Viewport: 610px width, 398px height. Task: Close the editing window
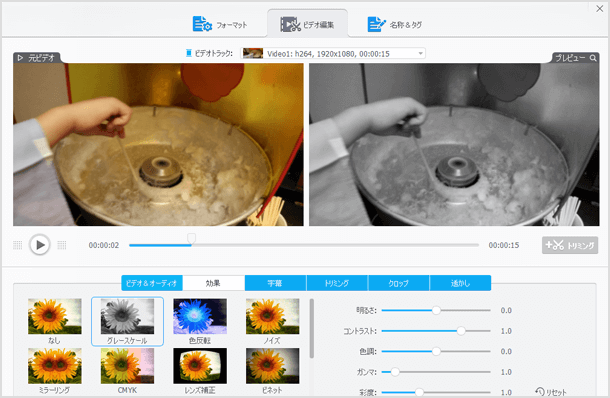599,9
